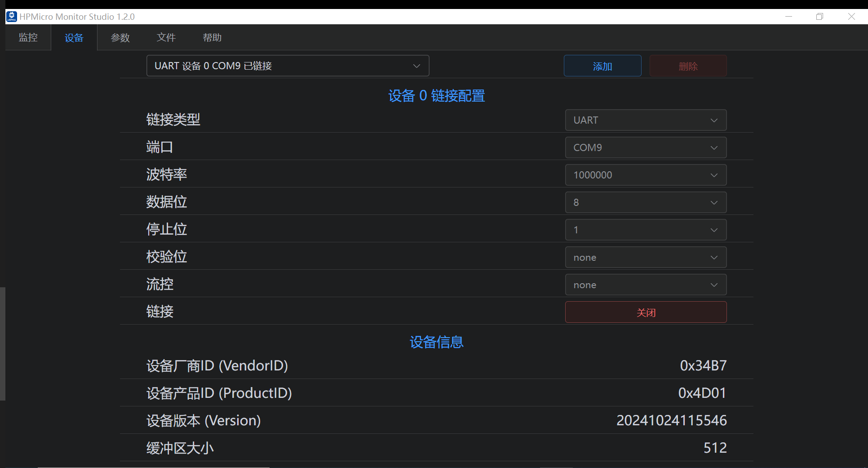Open the 校验位 none dropdown
The image size is (868, 468).
pyautogui.click(x=646, y=258)
